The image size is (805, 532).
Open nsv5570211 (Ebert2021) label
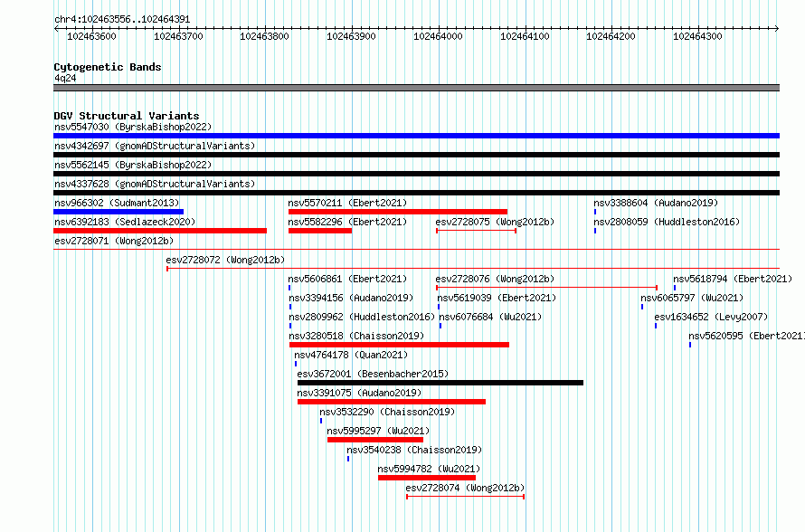(x=347, y=203)
